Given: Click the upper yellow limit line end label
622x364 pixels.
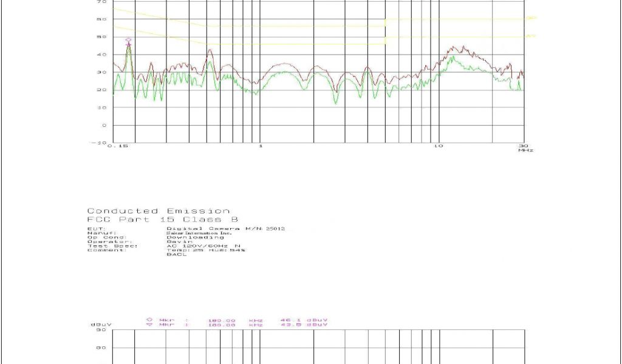Looking at the screenshot, I should click(530, 18).
